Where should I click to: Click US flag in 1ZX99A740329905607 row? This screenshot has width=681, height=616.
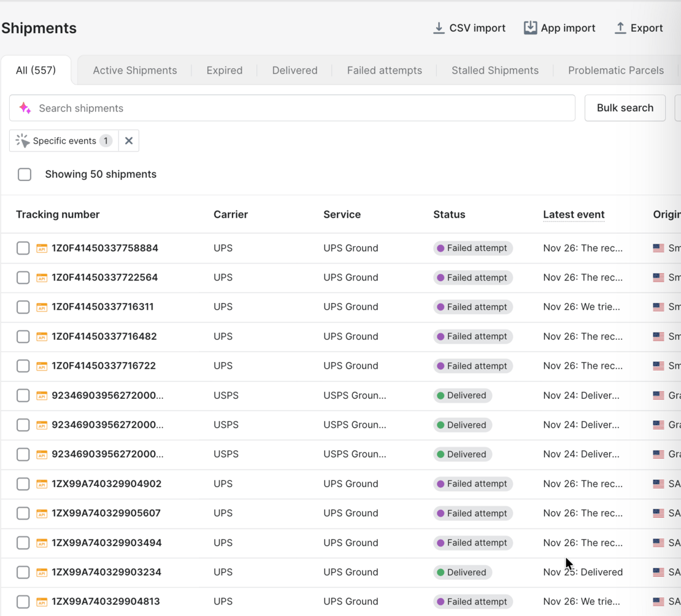(x=658, y=514)
